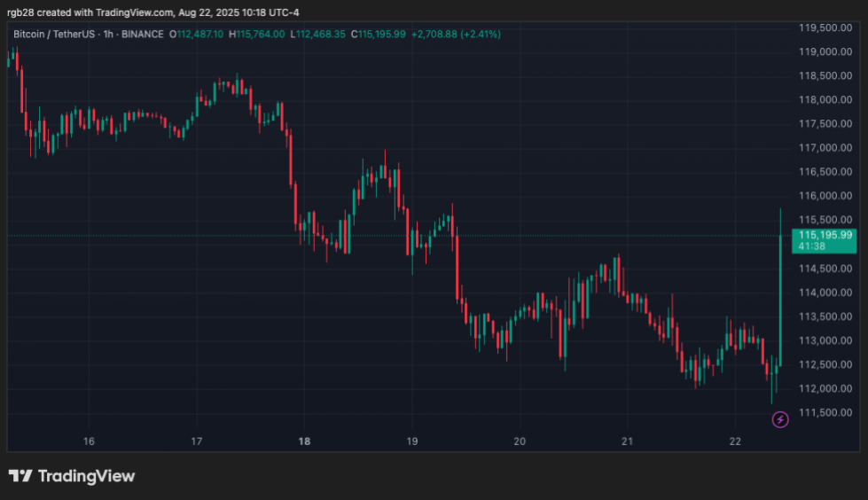Click date label 16 on time axis
The height and width of the screenshot is (500, 868).
(89, 441)
